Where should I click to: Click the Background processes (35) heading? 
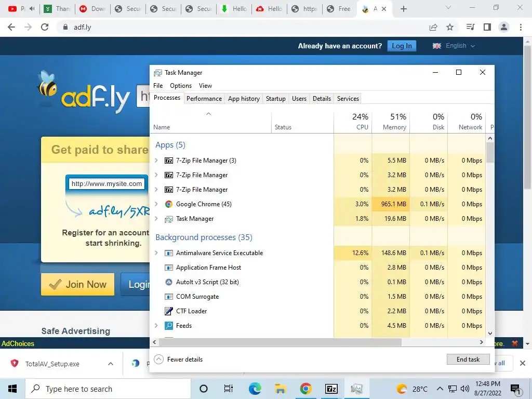[x=204, y=237]
